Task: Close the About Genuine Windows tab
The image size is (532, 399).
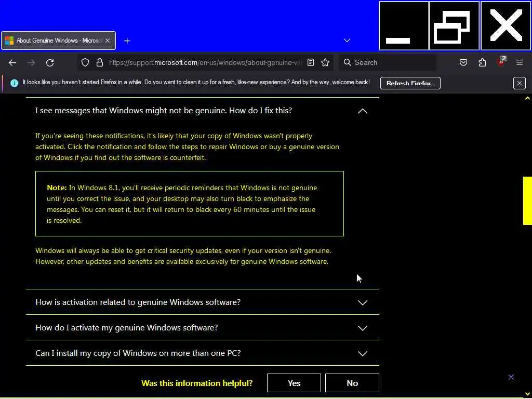Action: [108, 41]
